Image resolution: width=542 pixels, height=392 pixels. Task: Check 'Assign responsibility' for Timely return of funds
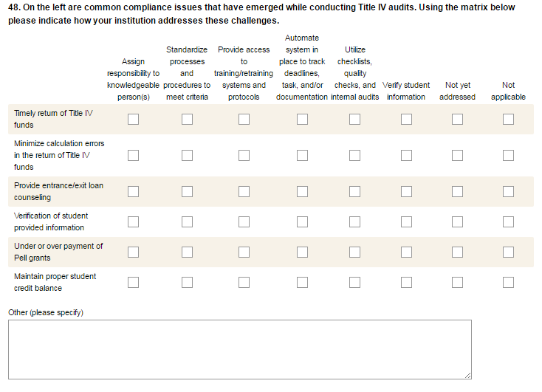(133, 120)
